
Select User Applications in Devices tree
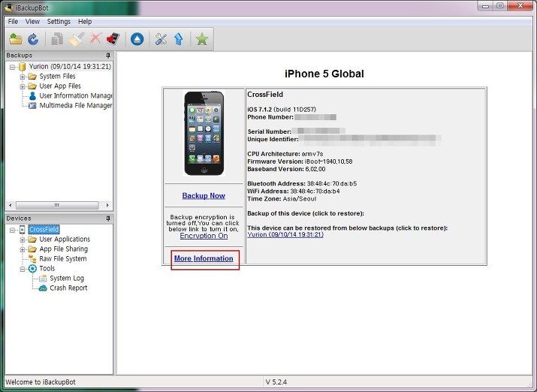click(65, 239)
